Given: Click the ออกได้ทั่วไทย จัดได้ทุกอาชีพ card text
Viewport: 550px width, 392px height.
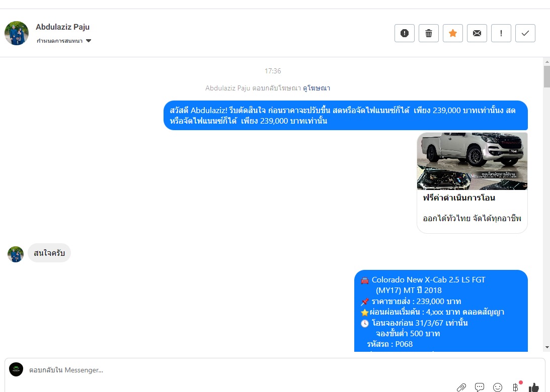Looking at the screenshot, I should coord(472,219).
